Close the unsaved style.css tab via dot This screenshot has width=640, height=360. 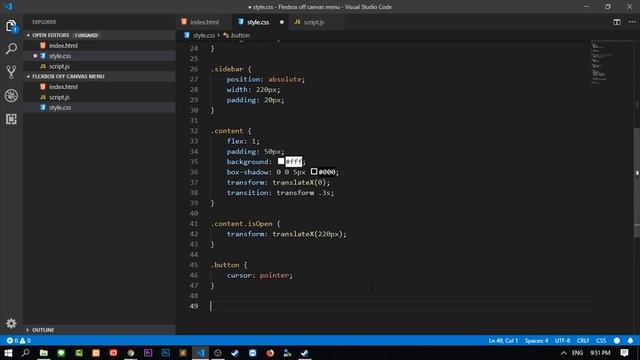coord(282,22)
